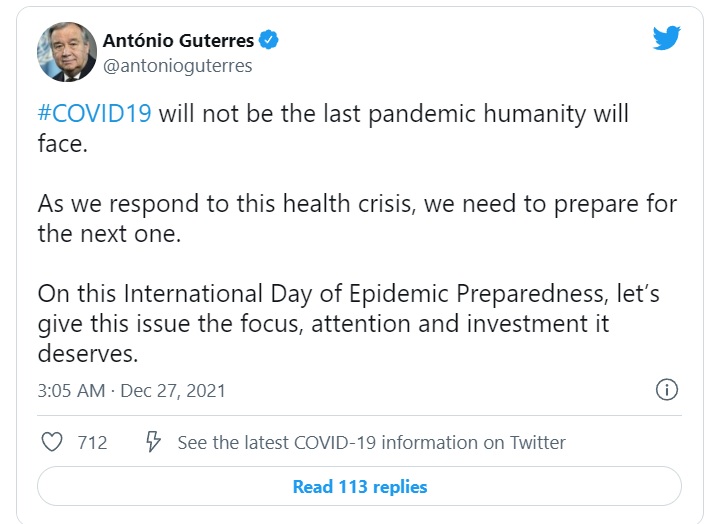The height and width of the screenshot is (524, 714).
Task: Click the 712 likes count
Action: pyautogui.click(x=92, y=442)
